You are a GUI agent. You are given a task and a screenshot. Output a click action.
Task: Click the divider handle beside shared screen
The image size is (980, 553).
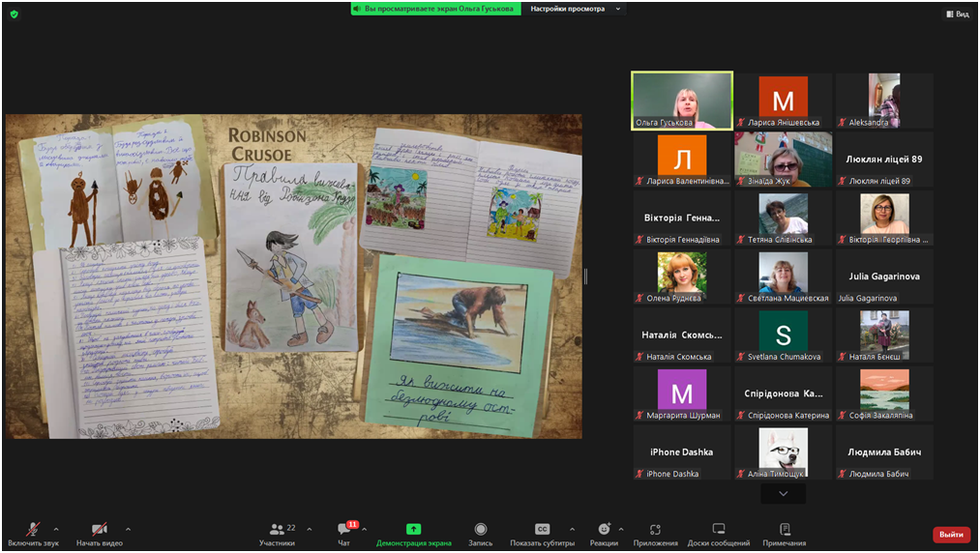pyautogui.click(x=586, y=276)
